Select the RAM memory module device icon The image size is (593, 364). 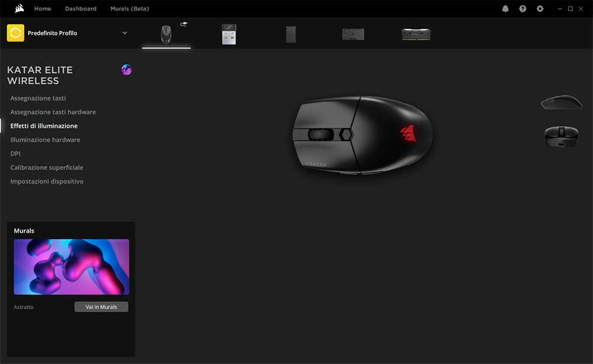[x=416, y=34]
